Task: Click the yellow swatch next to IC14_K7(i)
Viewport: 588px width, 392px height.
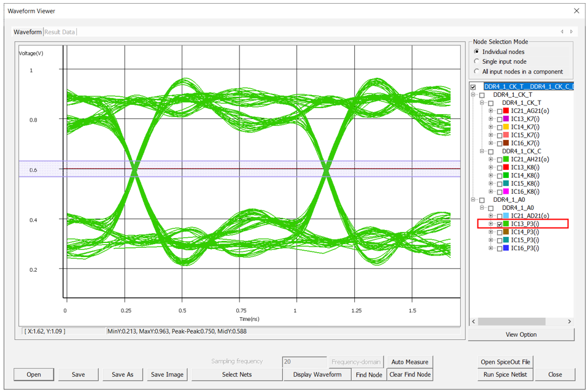Action: pyautogui.click(x=506, y=127)
